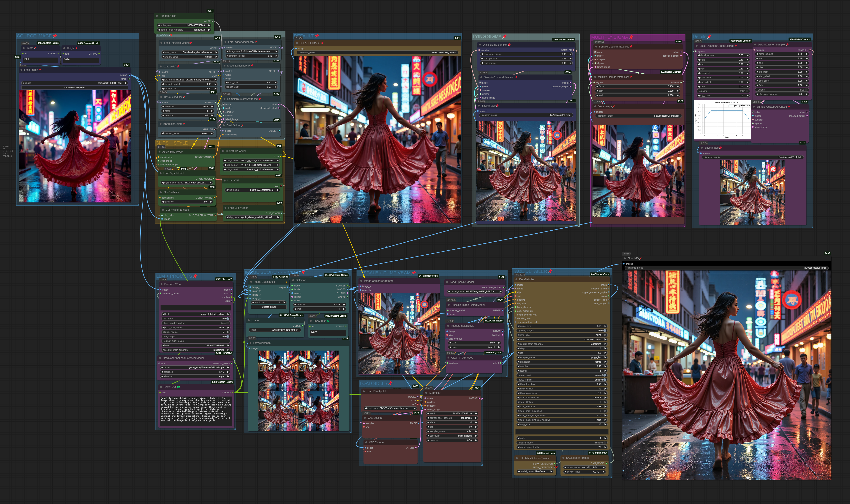Click the question mark on Image Batch Multi
The width and height of the screenshot is (850, 504).
click(286, 282)
